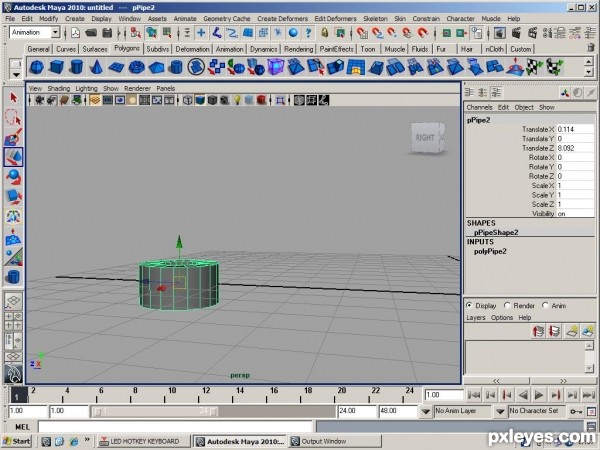
Task: Select the Anim radio button
Action: tap(545, 305)
